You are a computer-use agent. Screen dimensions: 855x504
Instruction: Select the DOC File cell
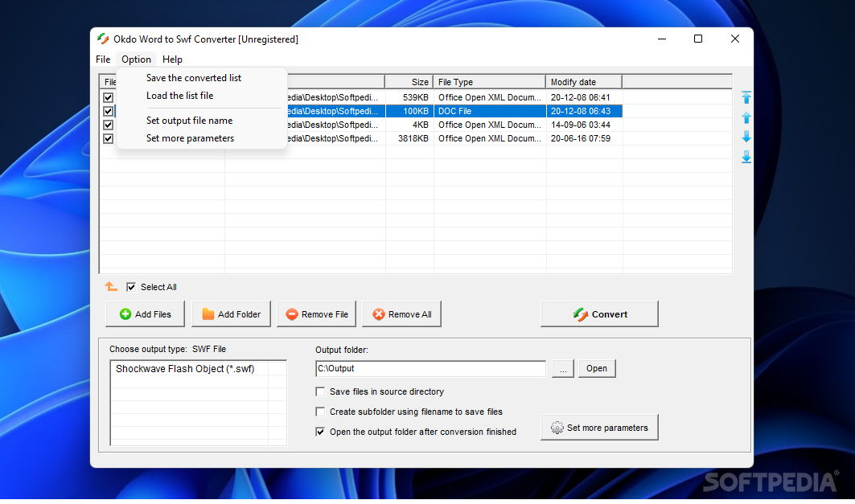tap(490, 111)
